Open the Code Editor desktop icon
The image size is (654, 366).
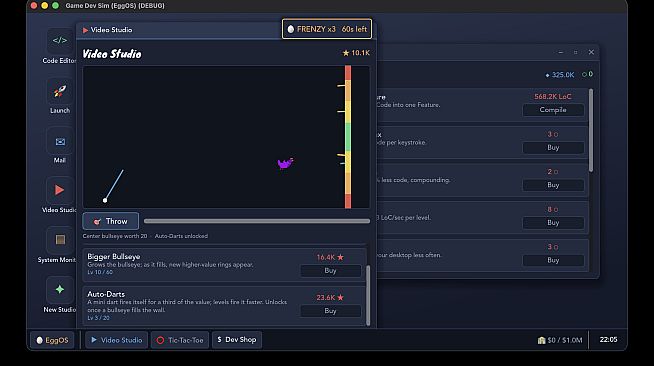60,41
